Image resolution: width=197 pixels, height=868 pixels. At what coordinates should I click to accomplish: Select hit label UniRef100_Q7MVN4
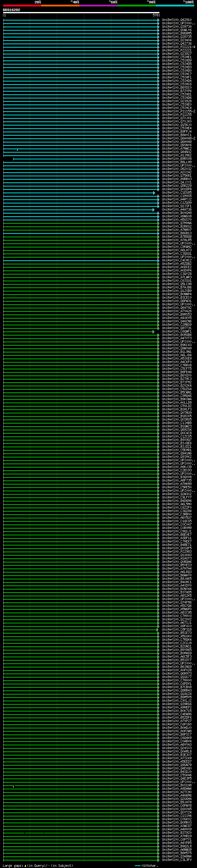(x=177, y=223)
